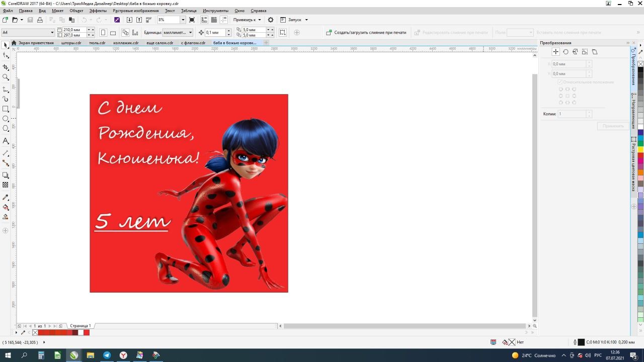Click the Import icon
This screenshot has height=362, width=644.
tap(129, 20)
